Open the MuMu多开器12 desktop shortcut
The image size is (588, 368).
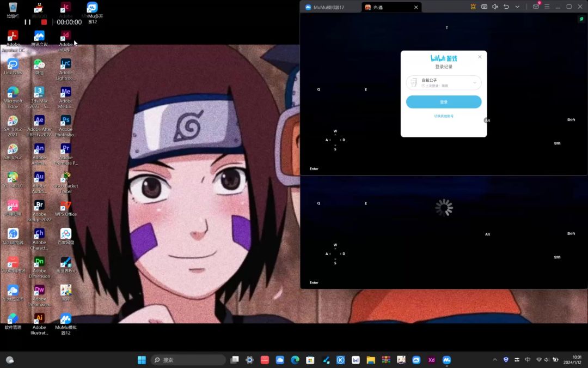(x=92, y=13)
